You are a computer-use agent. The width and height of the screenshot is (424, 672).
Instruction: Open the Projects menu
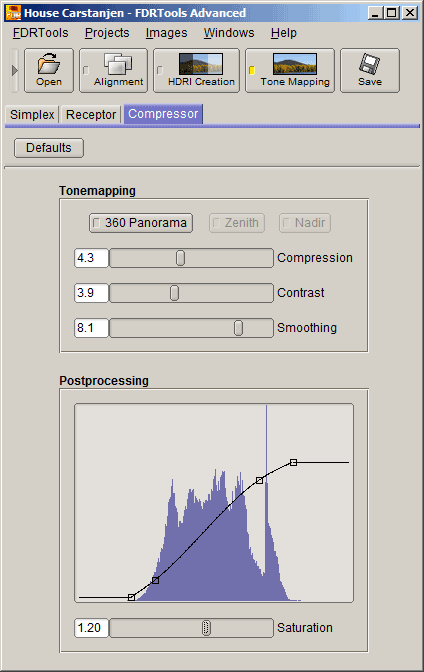[x=107, y=33]
